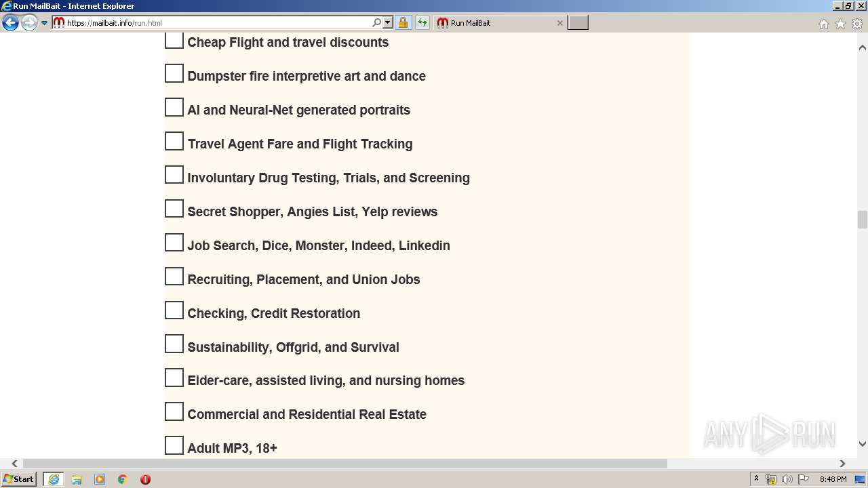
Task: Check Sustainability, Offgrid, and Survival
Action: tap(174, 344)
